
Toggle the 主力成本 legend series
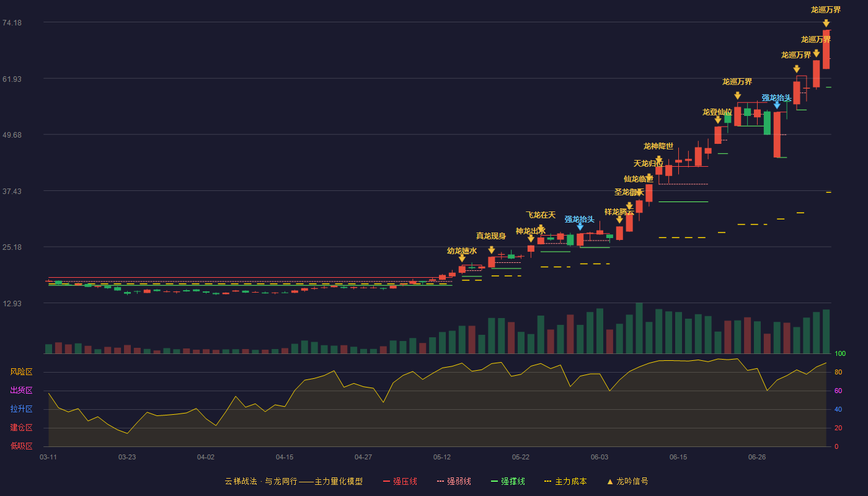(x=565, y=481)
